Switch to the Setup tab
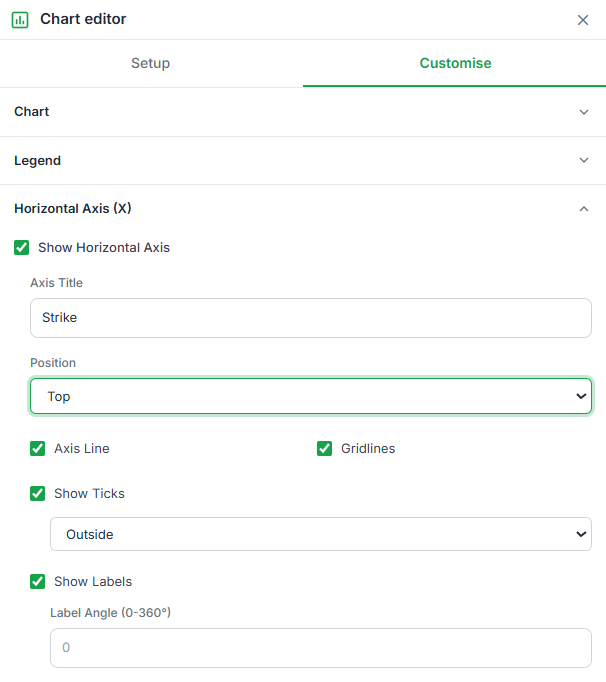The image size is (606, 682). click(151, 63)
